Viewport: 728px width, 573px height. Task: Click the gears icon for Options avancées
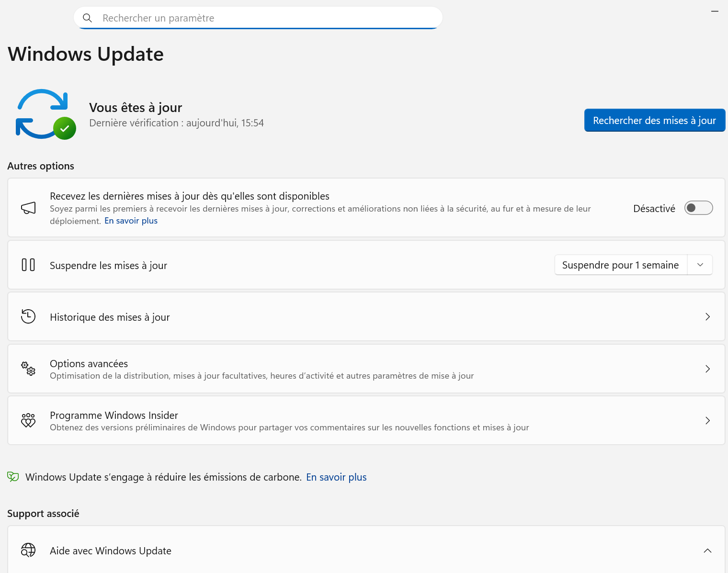point(28,368)
